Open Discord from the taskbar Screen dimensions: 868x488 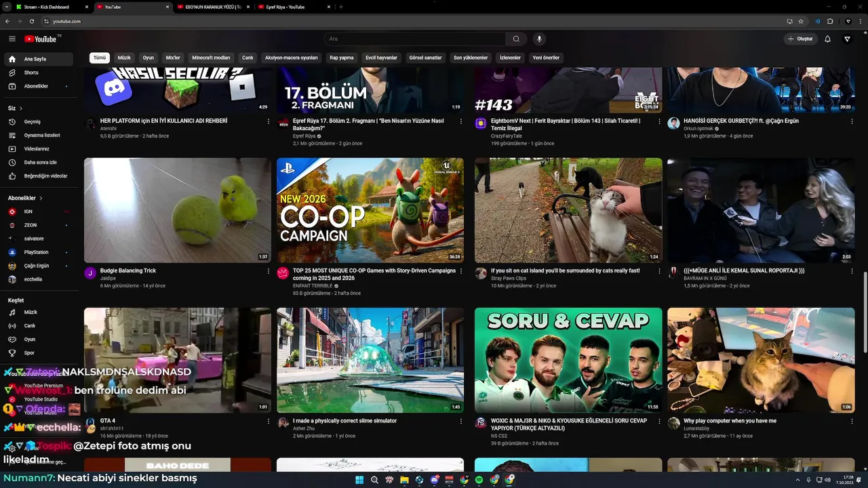tap(434, 480)
